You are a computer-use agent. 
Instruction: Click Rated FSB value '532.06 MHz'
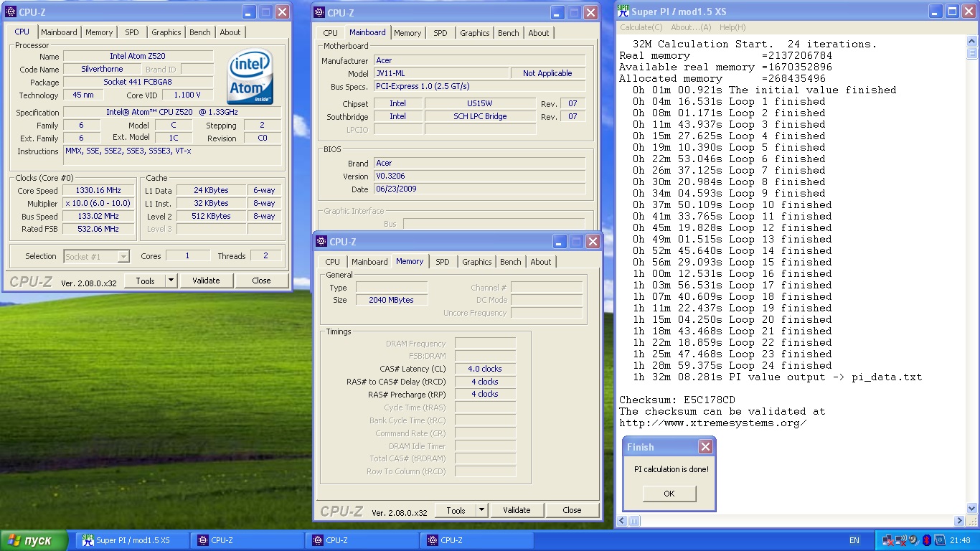pyautogui.click(x=98, y=229)
